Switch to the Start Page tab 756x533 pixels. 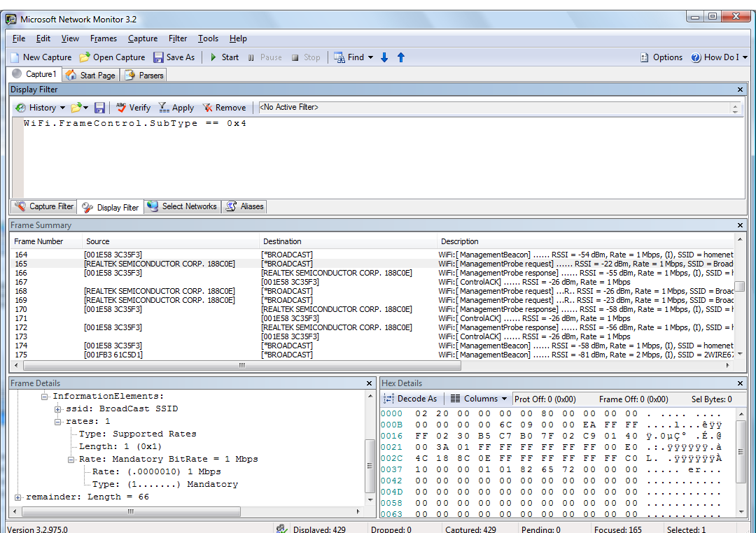click(91, 75)
